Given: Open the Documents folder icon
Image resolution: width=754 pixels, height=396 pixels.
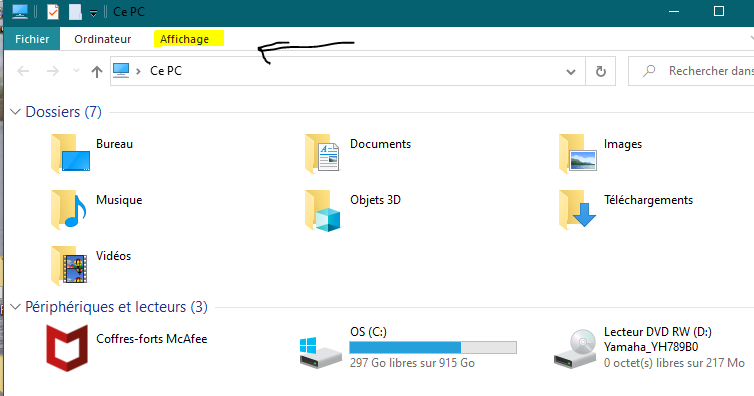Looking at the screenshot, I should [322, 153].
